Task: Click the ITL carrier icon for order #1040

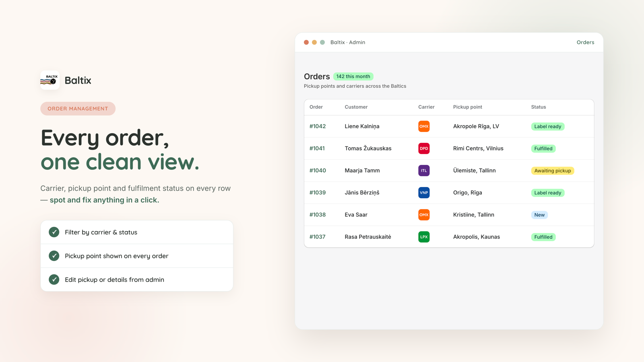Action: (424, 171)
